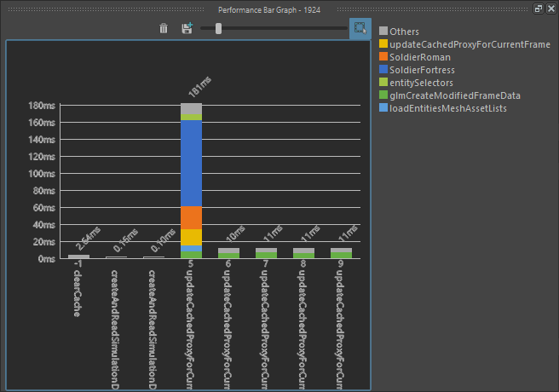Click the save graph data icon
559x392 pixels.
(x=187, y=28)
